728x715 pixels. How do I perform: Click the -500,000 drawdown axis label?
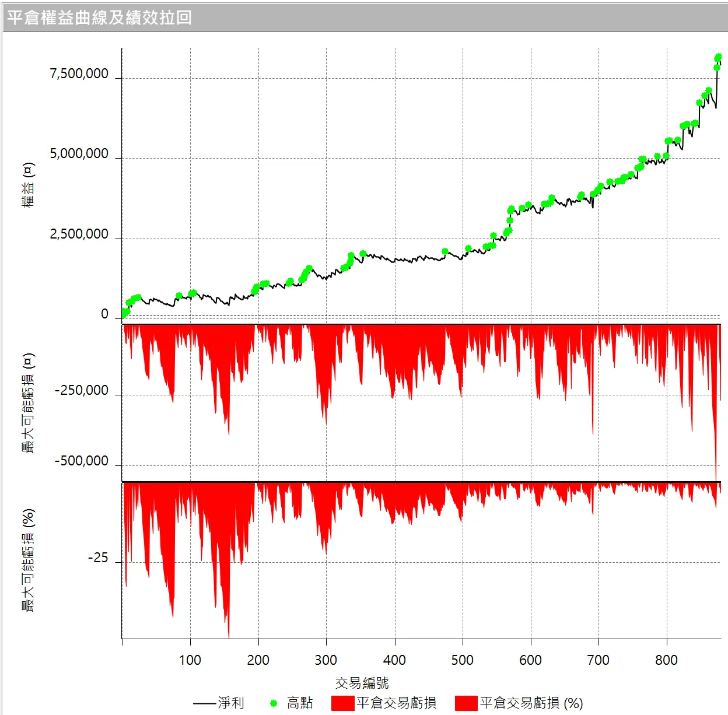82,461
